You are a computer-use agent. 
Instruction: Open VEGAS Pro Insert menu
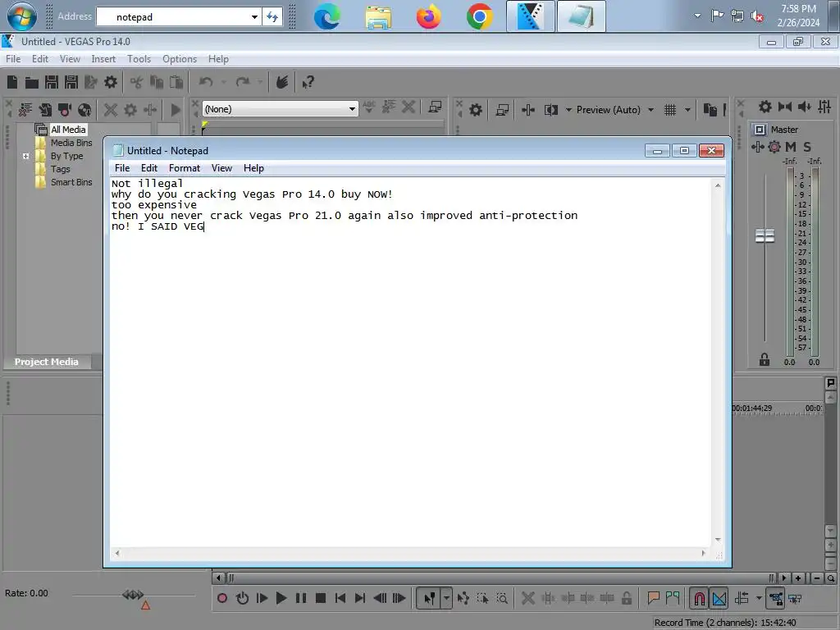103,59
